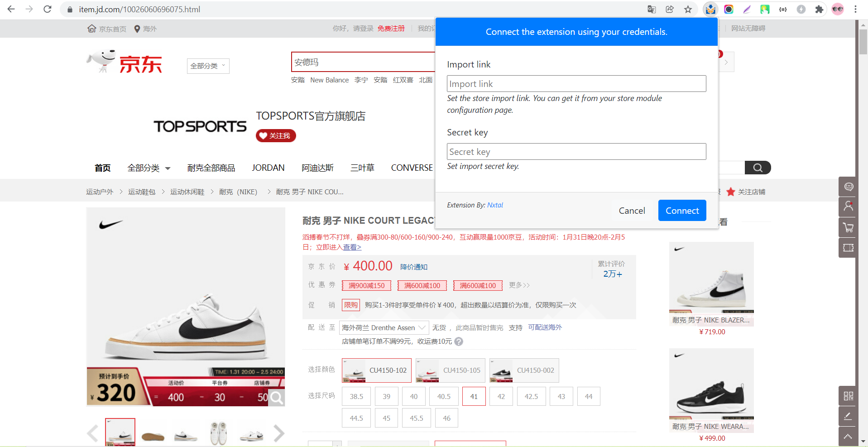Screen dimensions: 868x447
Task: Click the 安德玛 search box
Action: click(x=363, y=62)
